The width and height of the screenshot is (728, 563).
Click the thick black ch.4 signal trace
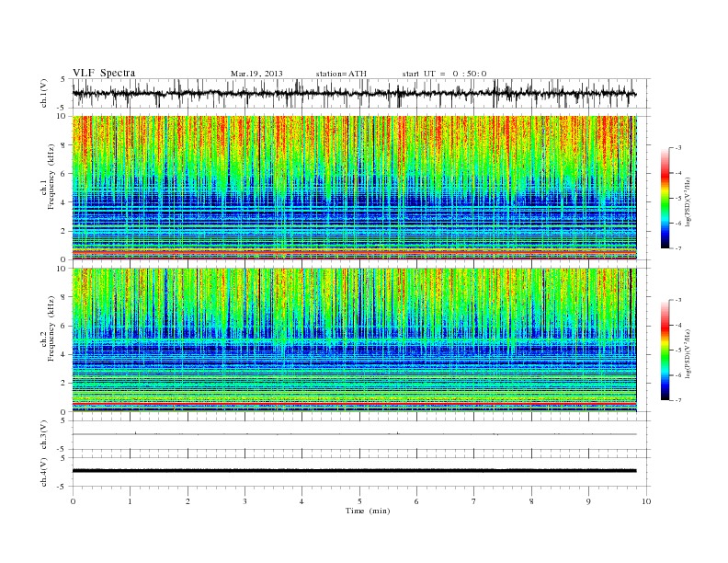pos(354,471)
